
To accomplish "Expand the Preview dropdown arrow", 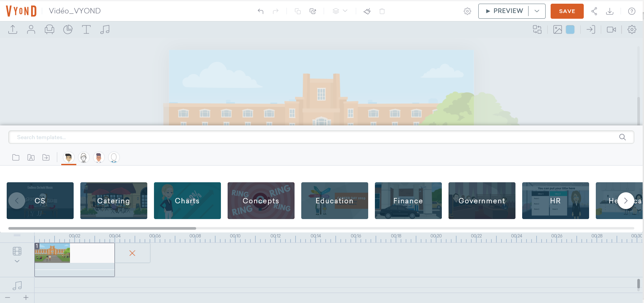I will [x=537, y=11].
